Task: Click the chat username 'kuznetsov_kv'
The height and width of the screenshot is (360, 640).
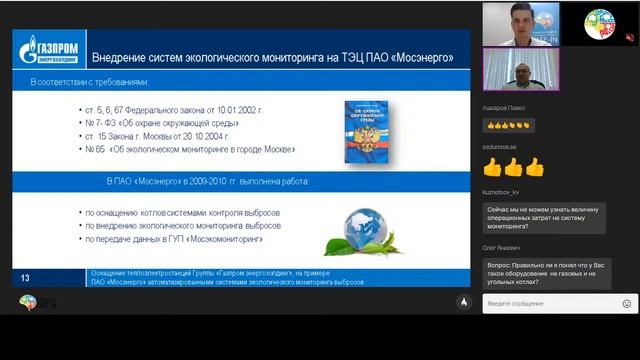Action: coord(500,192)
